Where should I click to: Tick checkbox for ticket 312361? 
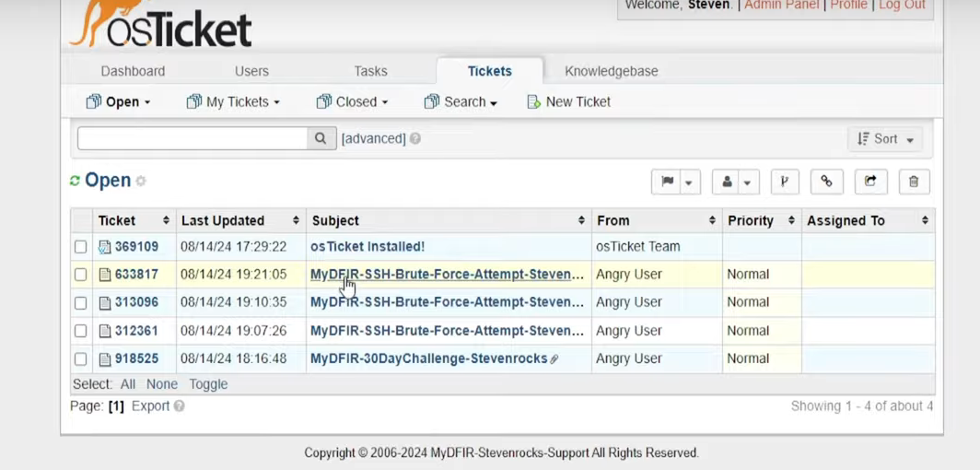pyautogui.click(x=81, y=331)
